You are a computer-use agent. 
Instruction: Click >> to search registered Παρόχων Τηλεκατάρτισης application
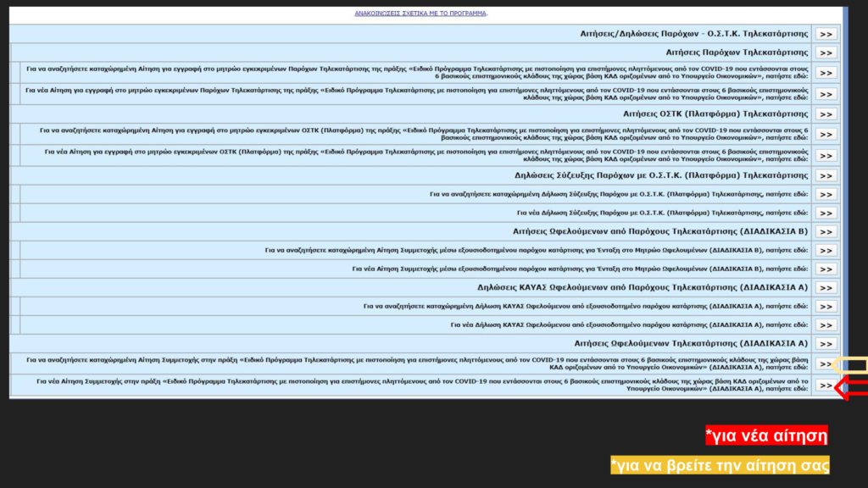[x=826, y=73]
